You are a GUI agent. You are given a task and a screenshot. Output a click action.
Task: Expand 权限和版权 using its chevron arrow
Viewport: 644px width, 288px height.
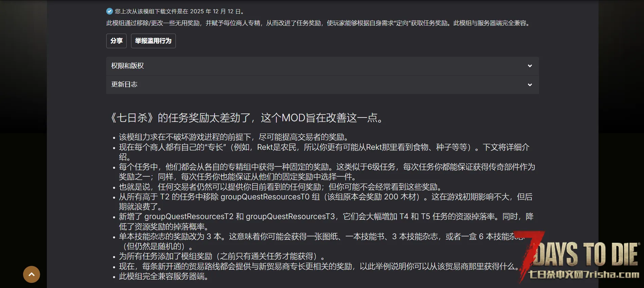[x=530, y=66]
